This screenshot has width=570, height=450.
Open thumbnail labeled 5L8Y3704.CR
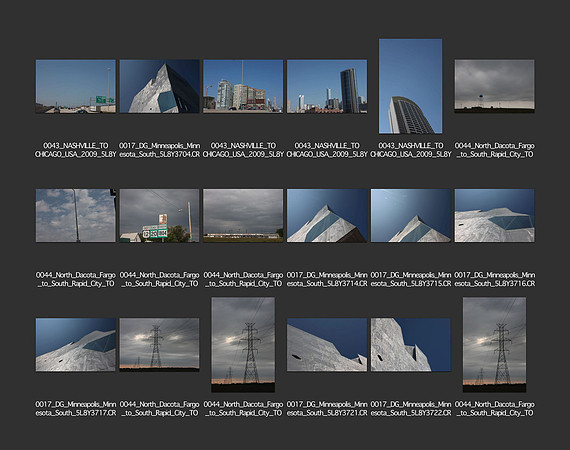[160, 87]
